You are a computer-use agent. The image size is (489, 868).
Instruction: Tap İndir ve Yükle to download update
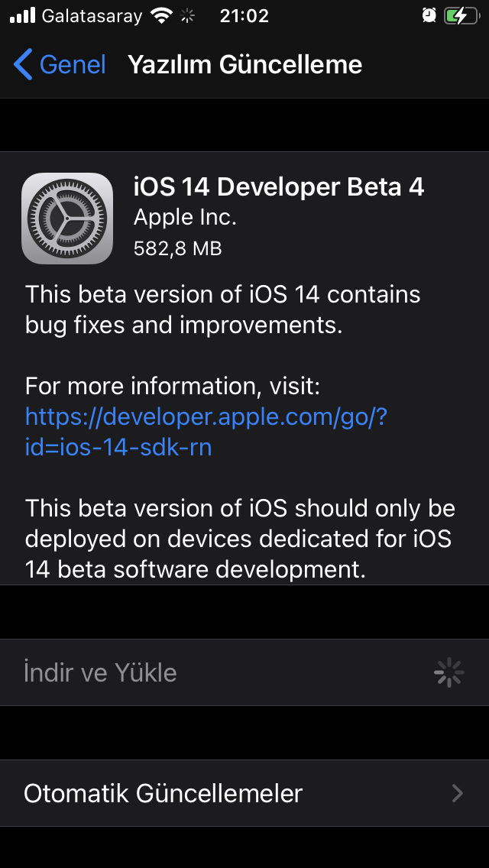(x=244, y=672)
